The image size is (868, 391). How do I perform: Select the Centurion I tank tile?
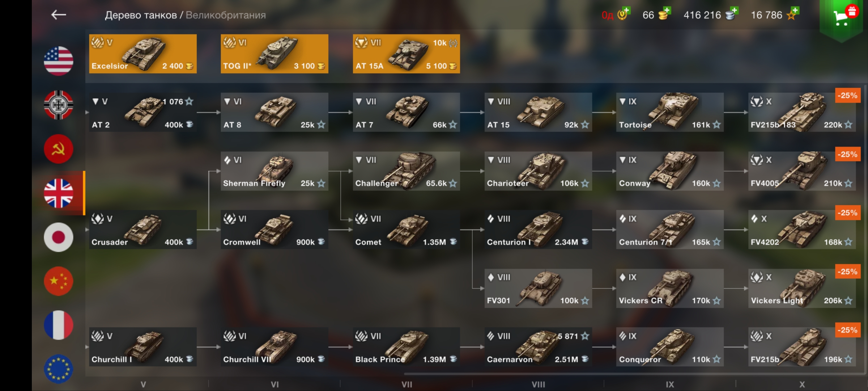click(538, 230)
